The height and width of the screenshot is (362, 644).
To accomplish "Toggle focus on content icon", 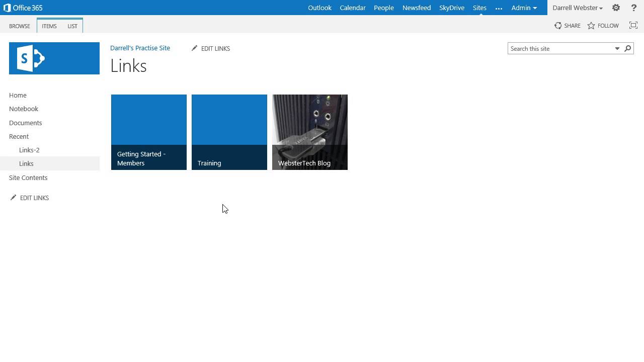I will click(x=633, y=26).
